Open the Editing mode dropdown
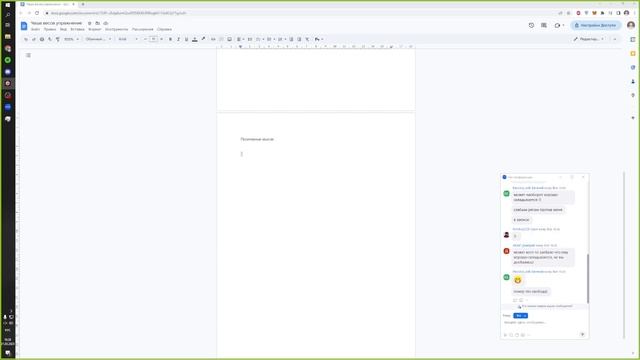The image size is (640, 360). point(589,39)
